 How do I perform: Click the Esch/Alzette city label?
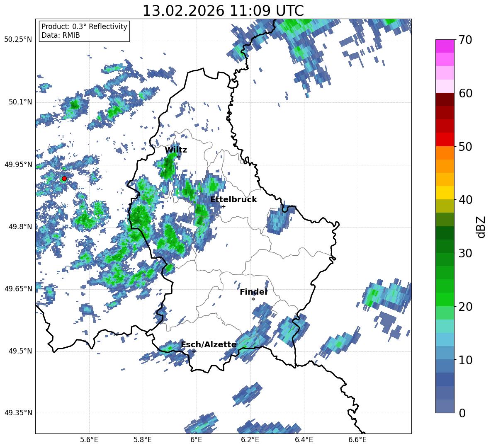click(x=209, y=345)
